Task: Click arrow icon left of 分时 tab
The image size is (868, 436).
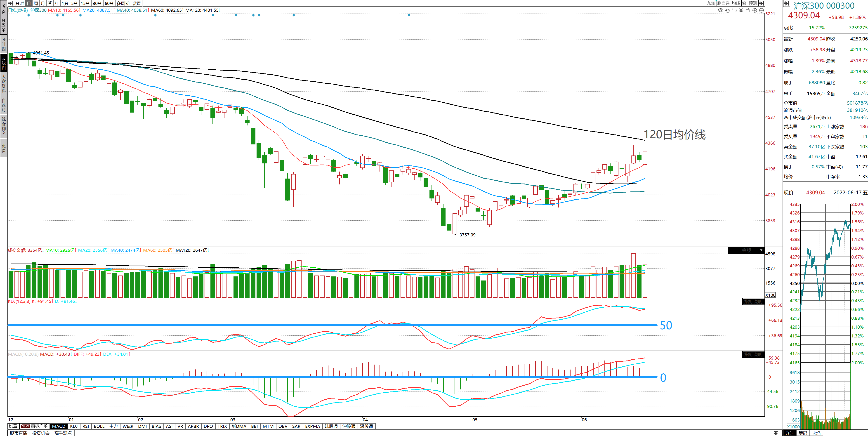Action: [x=11, y=3]
